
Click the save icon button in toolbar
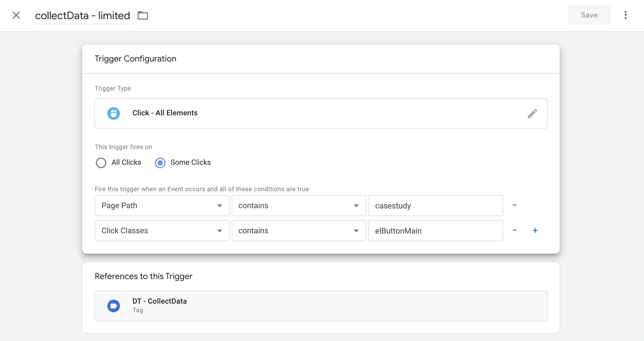pyautogui.click(x=590, y=15)
